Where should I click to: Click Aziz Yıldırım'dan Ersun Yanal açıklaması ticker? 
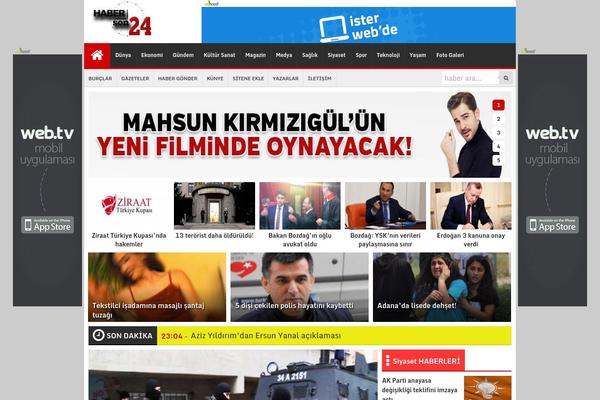266,336
